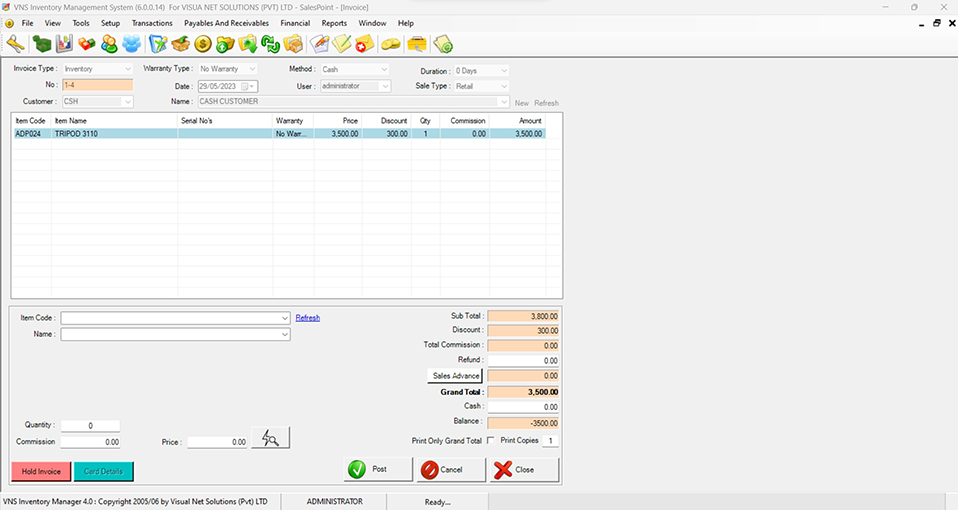958x510 pixels.
Task: Open the Duration dropdown
Action: point(503,71)
